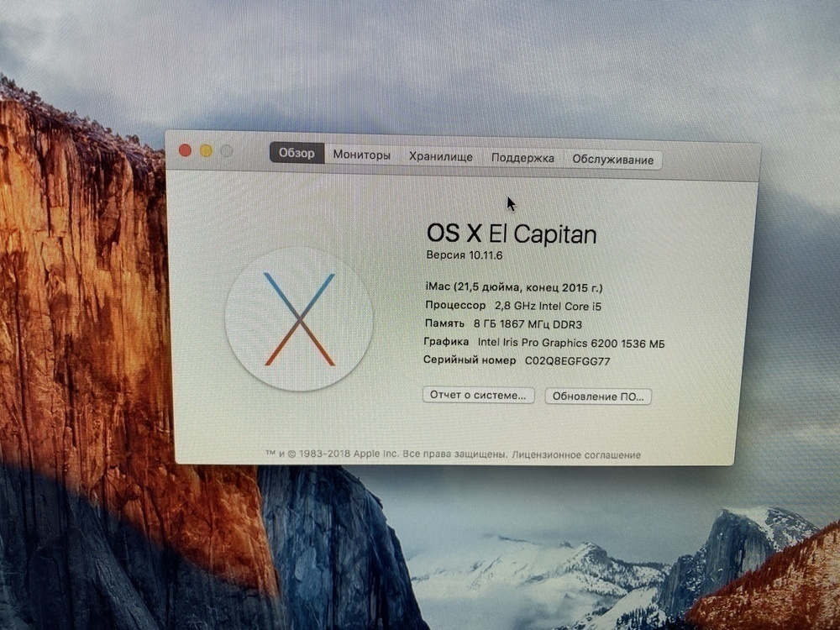Image resolution: width=840 pixels, height=630 pixels.
Task: Click the Apple Inc. copyright notice text
Action: click(386, 454)
